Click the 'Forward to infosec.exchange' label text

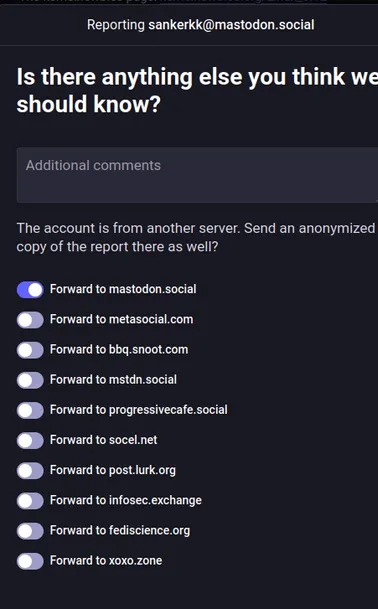pyautogui.click(x=126, y=500)
